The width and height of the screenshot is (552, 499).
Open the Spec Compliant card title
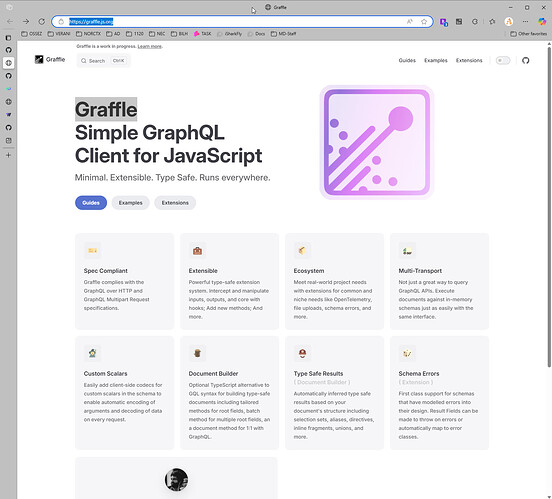(x=106, y=271)
